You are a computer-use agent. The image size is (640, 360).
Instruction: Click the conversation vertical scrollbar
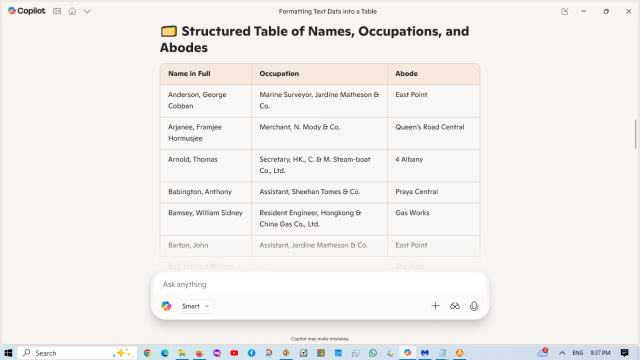635,134
